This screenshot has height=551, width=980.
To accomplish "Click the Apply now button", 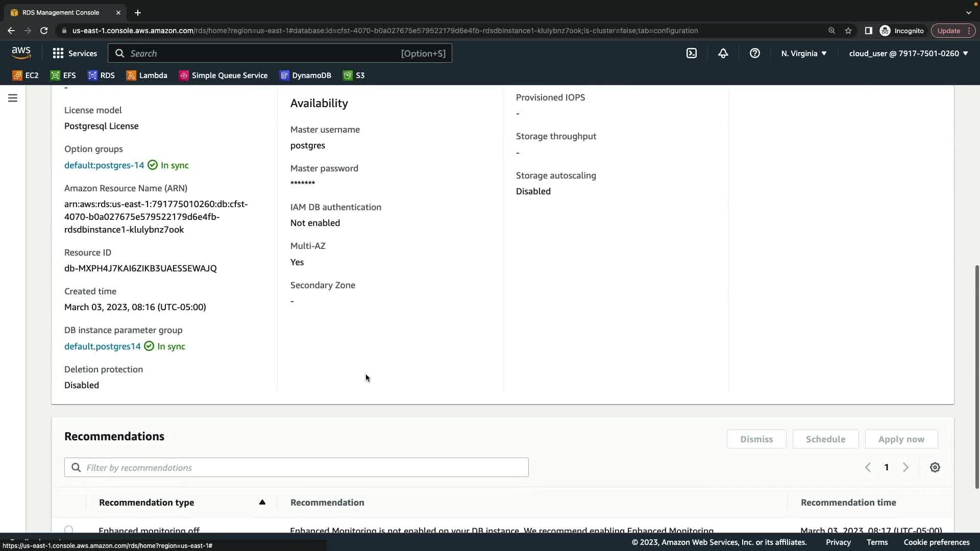I will [x=901, y=439].
